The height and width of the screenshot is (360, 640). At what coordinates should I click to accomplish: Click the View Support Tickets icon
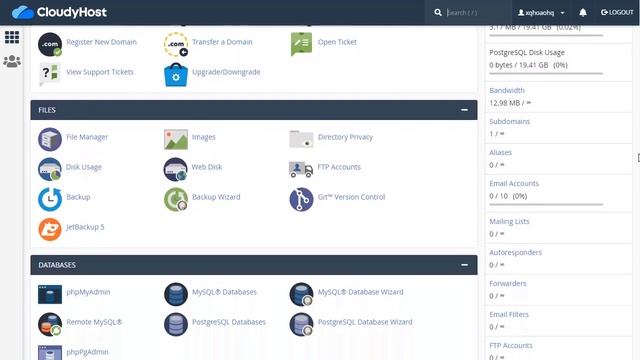tap(50, 74)
